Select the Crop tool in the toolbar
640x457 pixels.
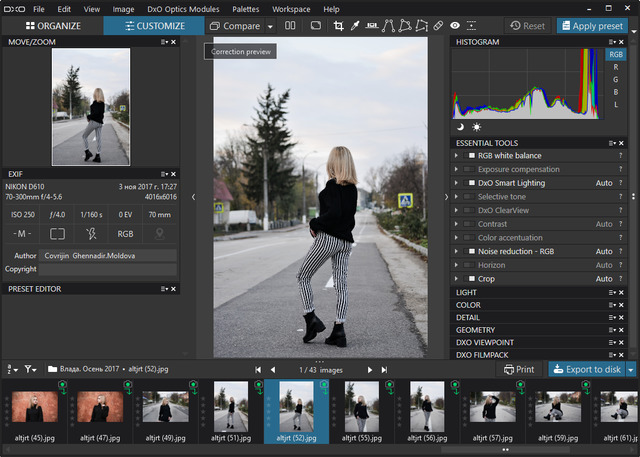point(339,25)
